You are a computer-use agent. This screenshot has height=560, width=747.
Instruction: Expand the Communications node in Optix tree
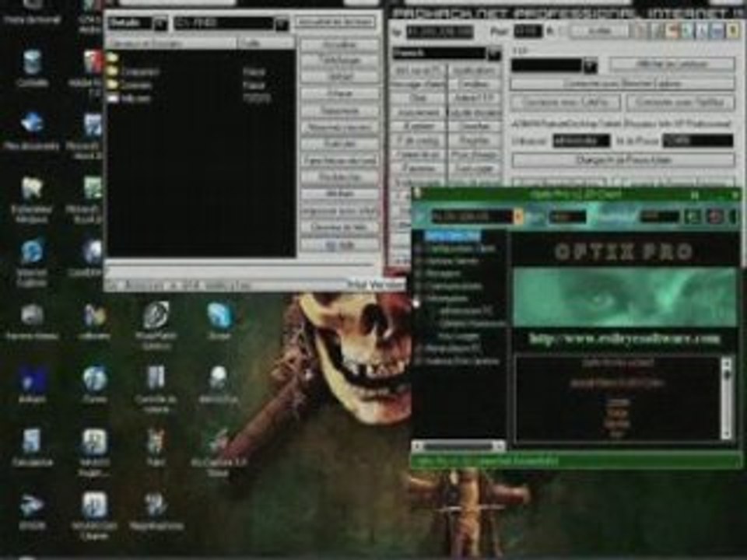[x=419, y=286]
